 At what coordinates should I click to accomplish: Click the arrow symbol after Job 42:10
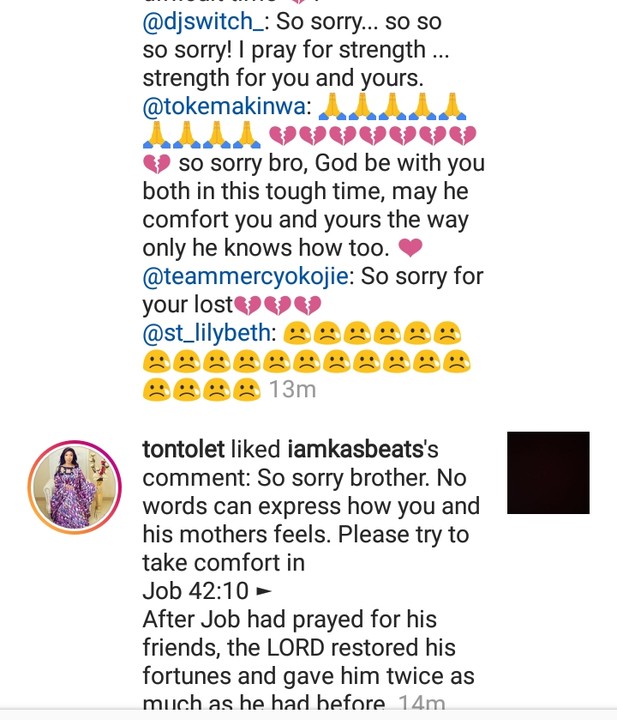[x=263, y=591]
